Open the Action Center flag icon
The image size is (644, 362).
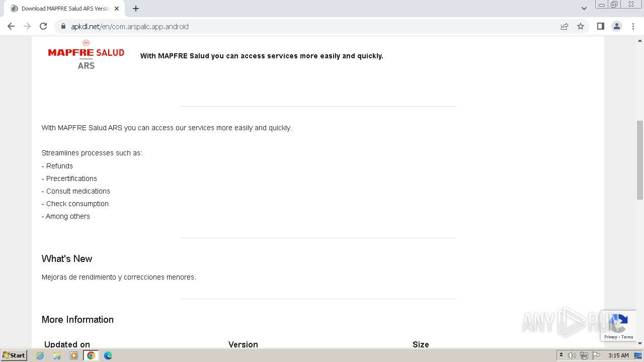[596, 355]
